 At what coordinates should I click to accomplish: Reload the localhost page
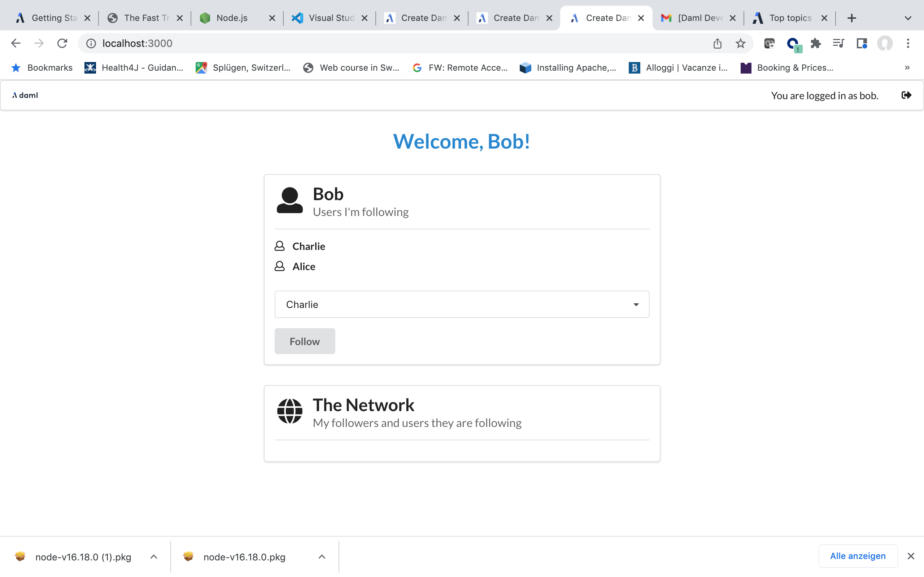(x=62, y=44)
